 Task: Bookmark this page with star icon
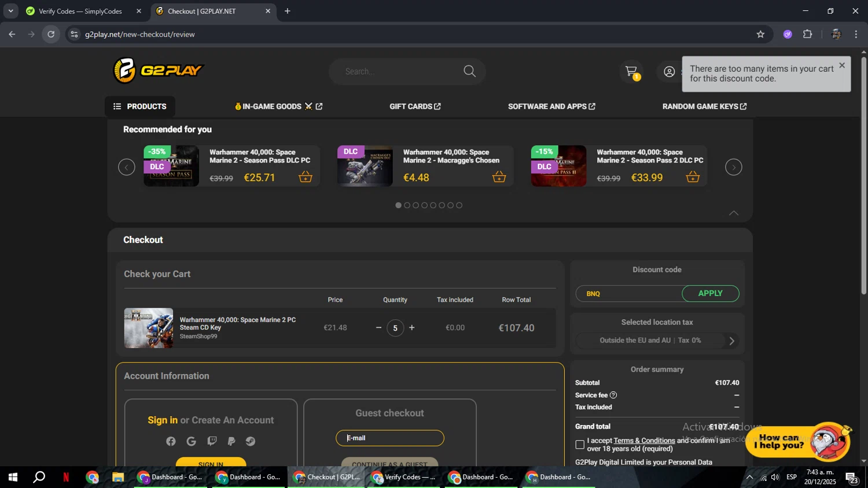(760, 34)
